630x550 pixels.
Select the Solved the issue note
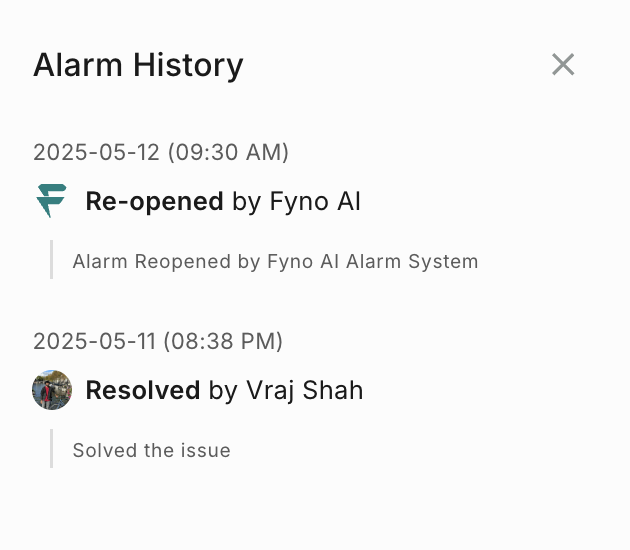click(x=151, y=451)
